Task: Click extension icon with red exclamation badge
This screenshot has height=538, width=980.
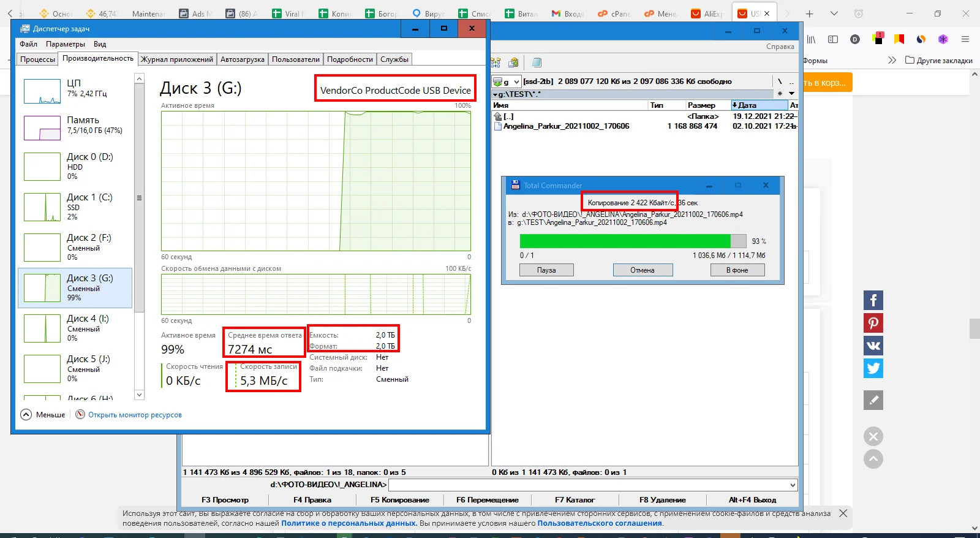Action: tap(878, 39)
